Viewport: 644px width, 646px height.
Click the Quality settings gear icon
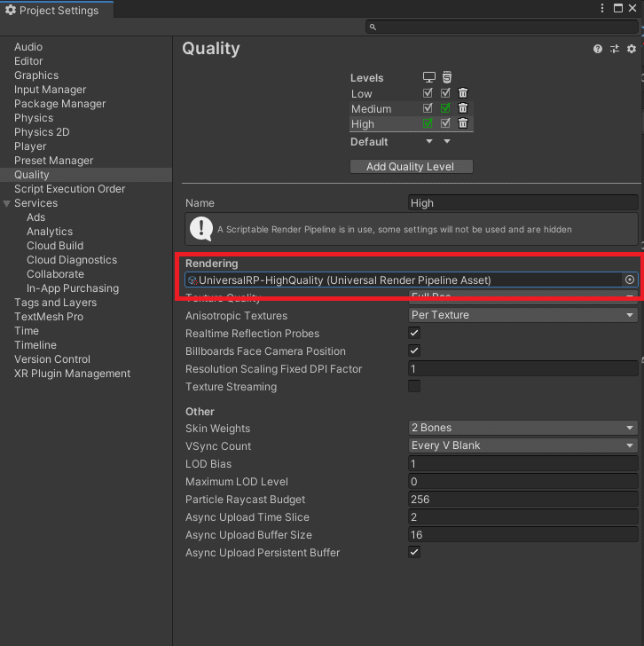(x=631, y=50)
